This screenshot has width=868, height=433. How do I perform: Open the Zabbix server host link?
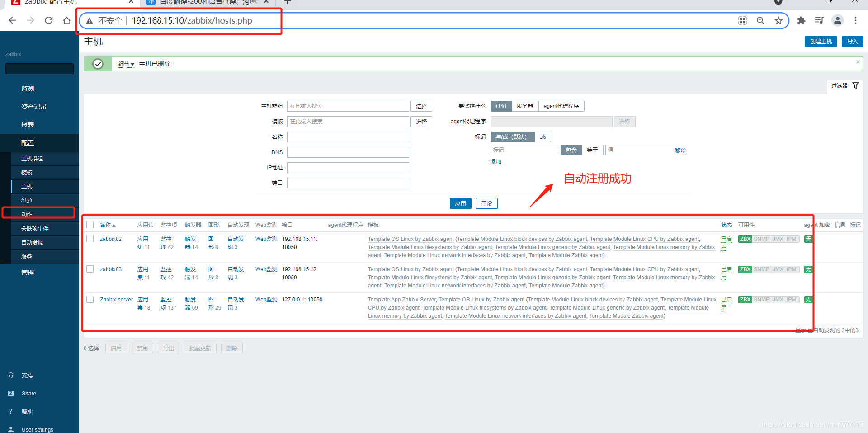[x=116, y=300]
